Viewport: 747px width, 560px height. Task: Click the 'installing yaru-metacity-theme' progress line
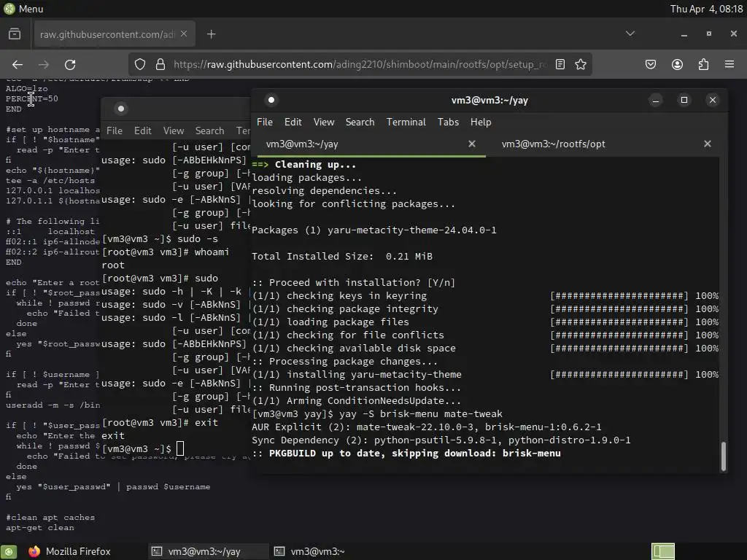(x=485, y=374)
